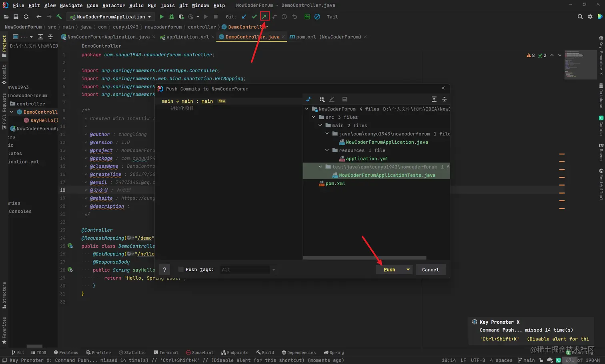Switch to the application.yml tab
605x364 pixels.
pos(187,37)
